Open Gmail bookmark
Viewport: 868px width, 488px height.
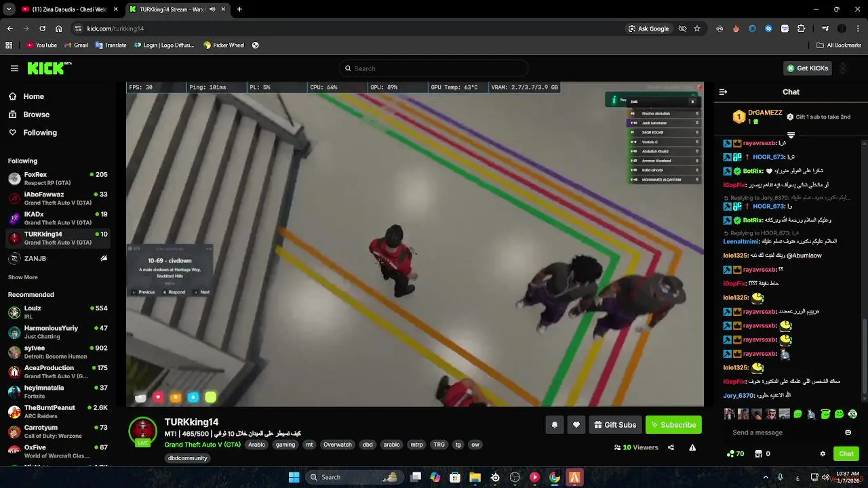click(x=76, y=45)
